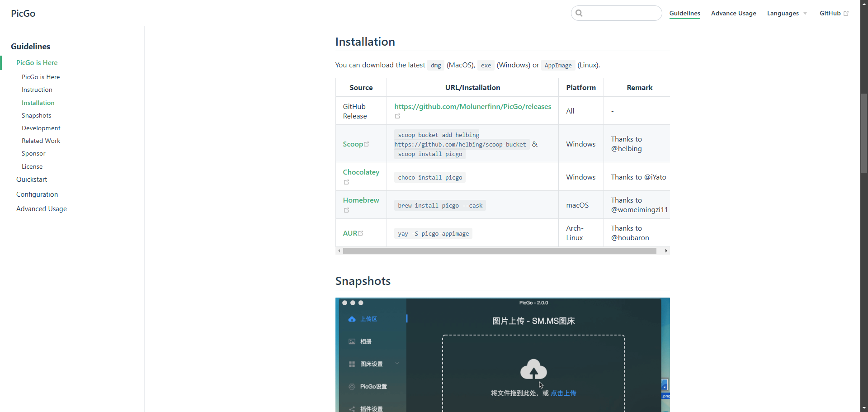Jump to Instruction section in sidebar
Screen dimensions: 868x412
tap(37, 90)
